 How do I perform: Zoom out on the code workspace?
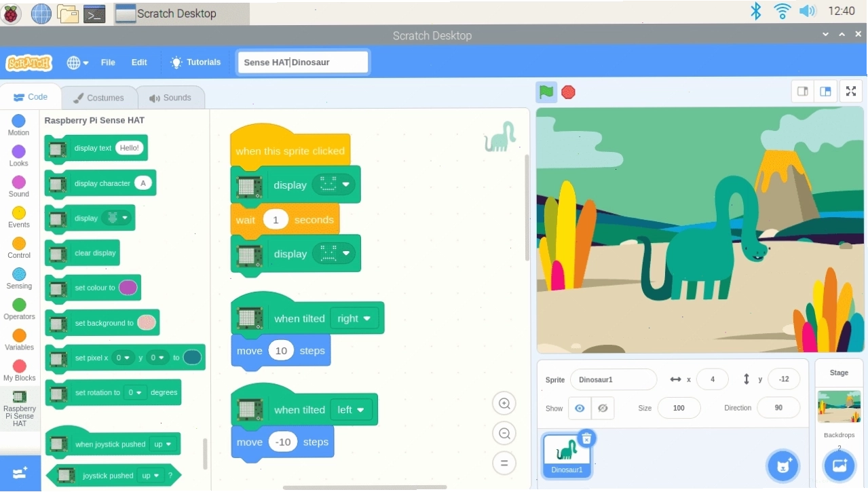pos(504,434)
